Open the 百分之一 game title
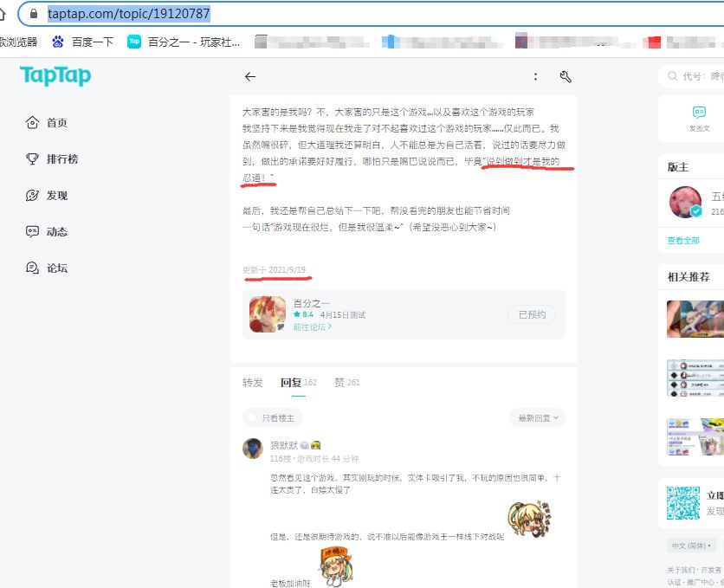Viewport: 724px width, 588px height. coord(312,303)
